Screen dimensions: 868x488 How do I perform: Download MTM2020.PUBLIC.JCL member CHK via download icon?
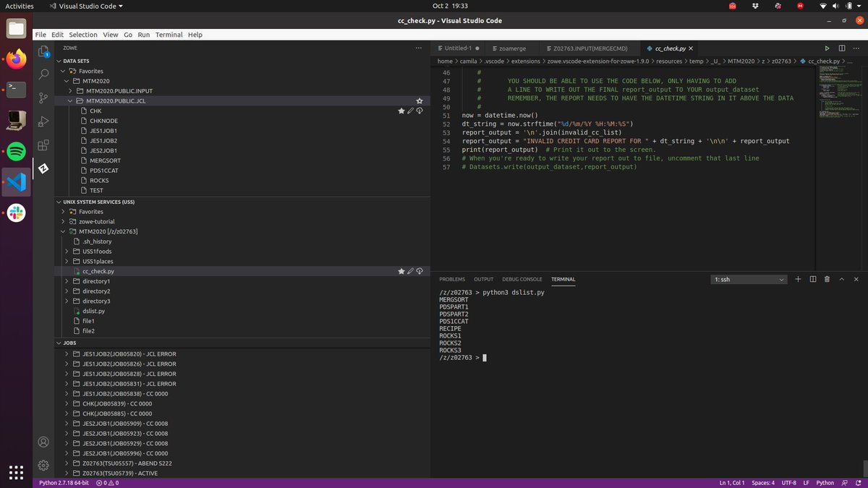click(420, 111)
